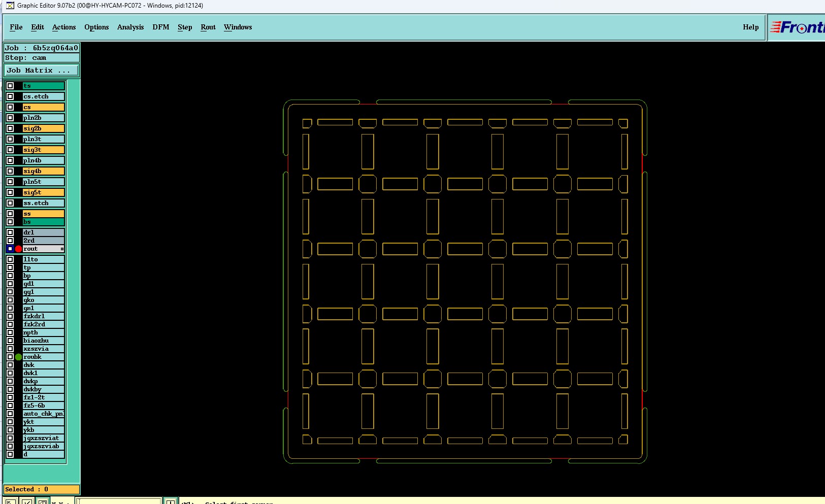Open the Analysis menu

(x=130, y=27)
